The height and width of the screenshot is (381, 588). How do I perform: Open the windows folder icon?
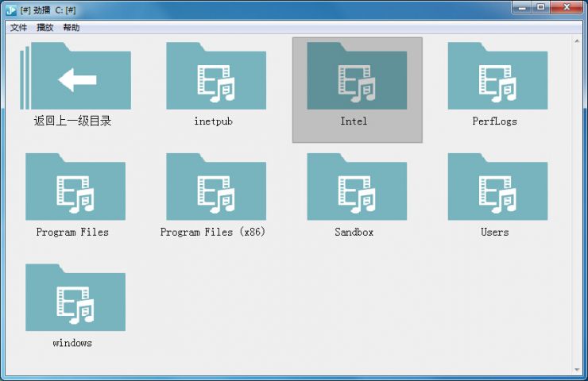75,299
